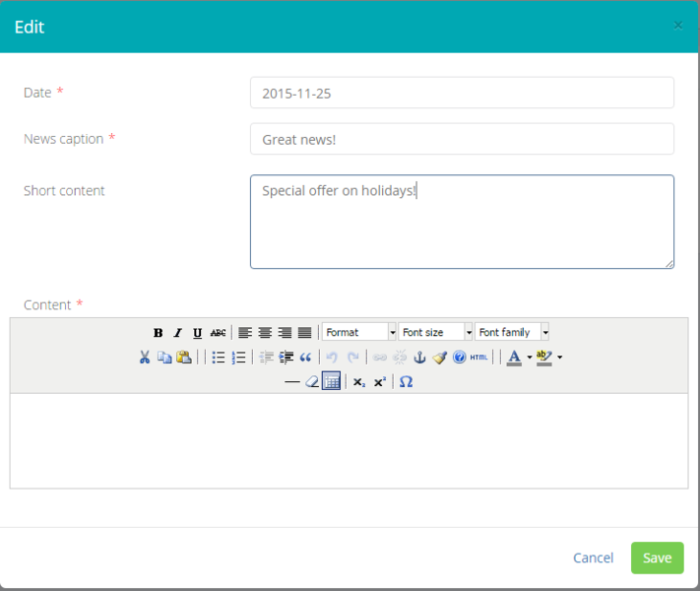Viewport: 700px width, 591px height.
Task: Open the Format dropdown
Action: point(359,333)
